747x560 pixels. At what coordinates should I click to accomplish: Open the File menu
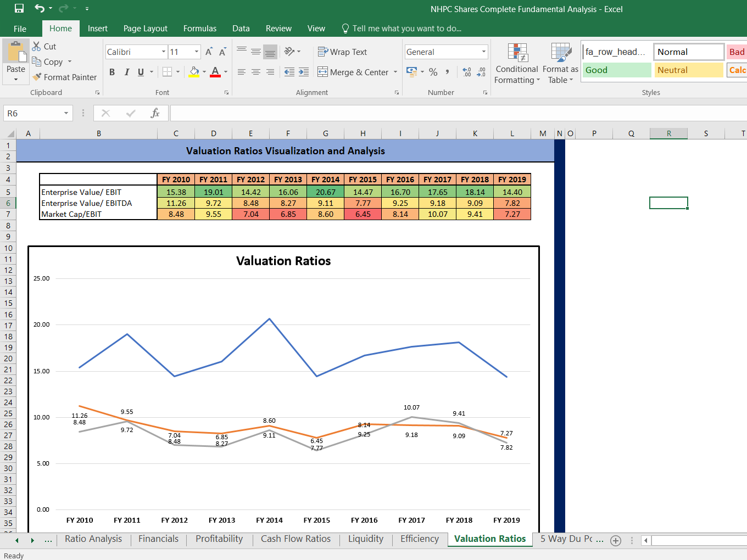[20, 29]
